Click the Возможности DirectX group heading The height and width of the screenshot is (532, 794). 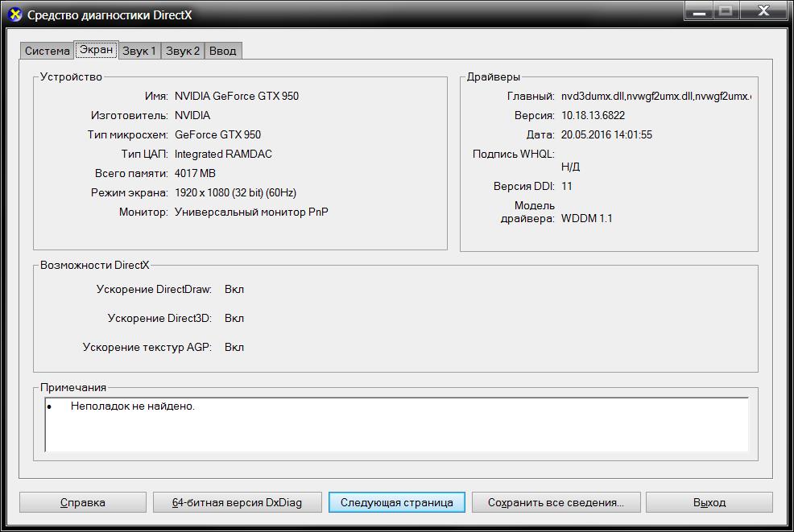95,266
